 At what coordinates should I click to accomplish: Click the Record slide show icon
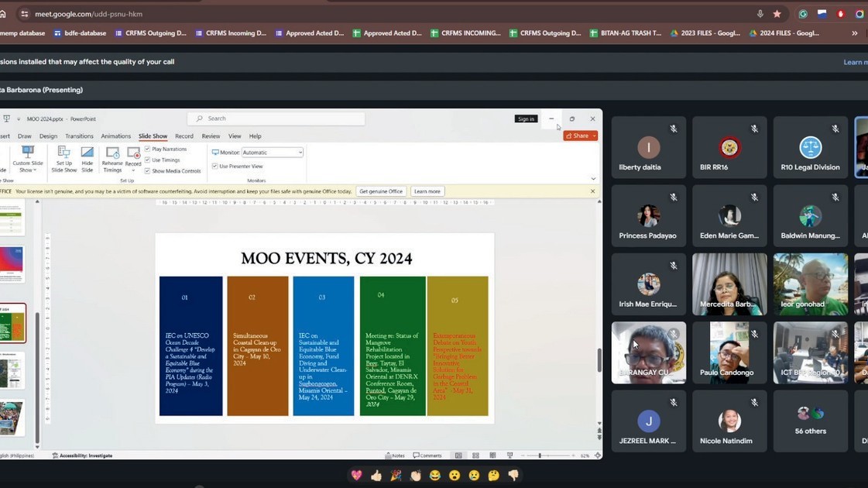[x=133, y=156]
